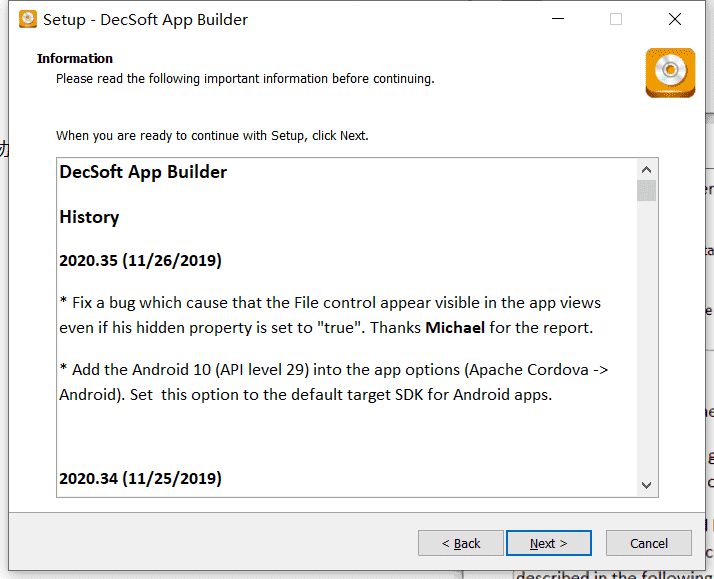
Task: Click the 'DecSoft App Builder' heading in info box
Action: coord(143,173)
